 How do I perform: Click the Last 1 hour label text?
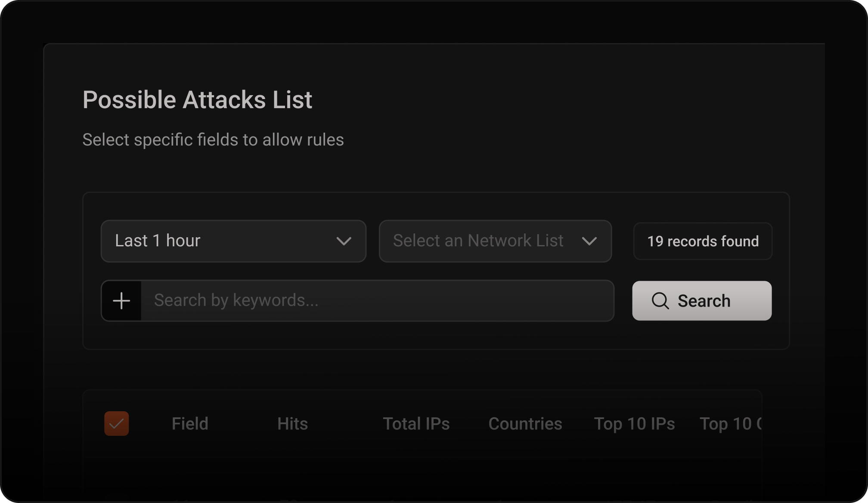158,241
